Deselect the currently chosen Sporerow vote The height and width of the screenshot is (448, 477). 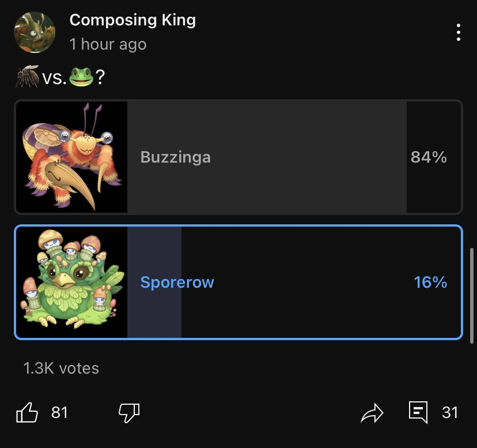tap(259, 283)
